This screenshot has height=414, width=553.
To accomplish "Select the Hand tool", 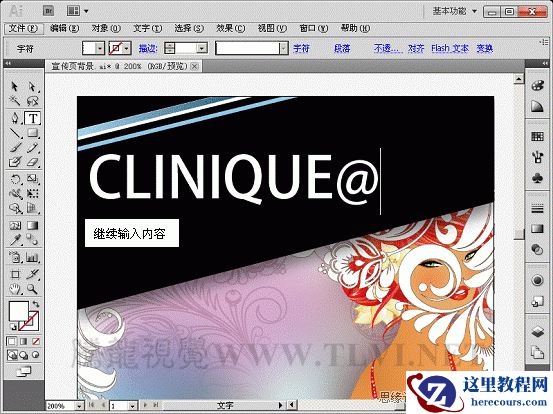I will pos(14,289).
